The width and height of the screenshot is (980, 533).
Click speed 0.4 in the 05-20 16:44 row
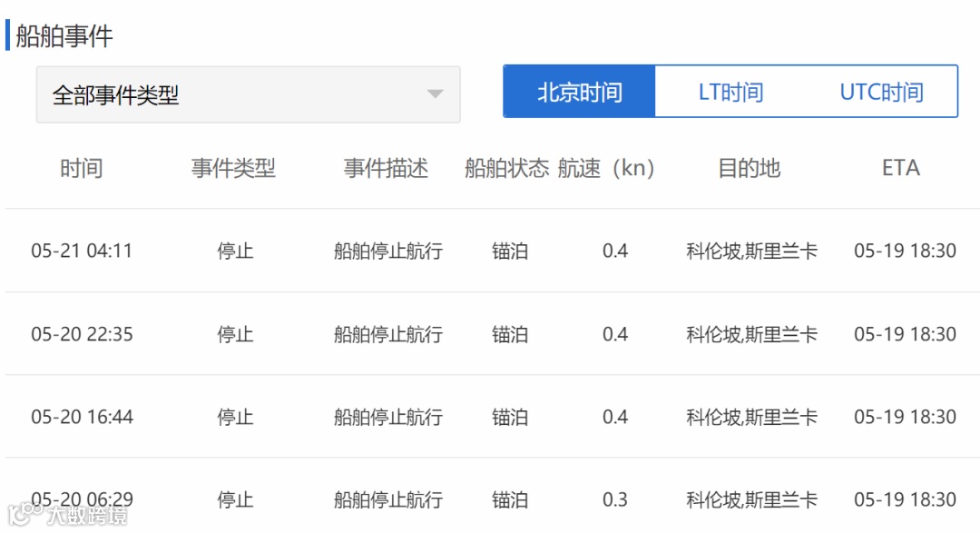[615, 417]
